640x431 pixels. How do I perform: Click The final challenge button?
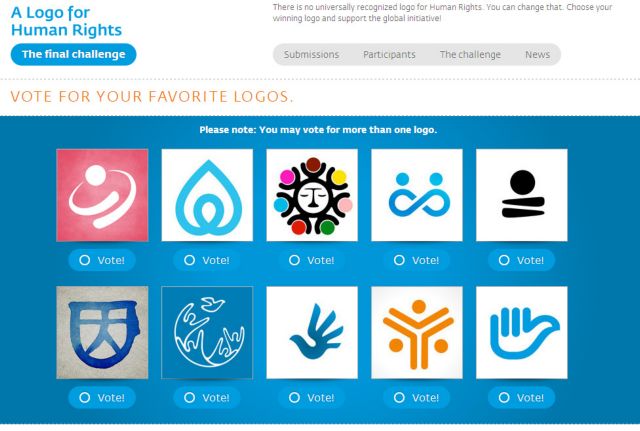(73, 54)
